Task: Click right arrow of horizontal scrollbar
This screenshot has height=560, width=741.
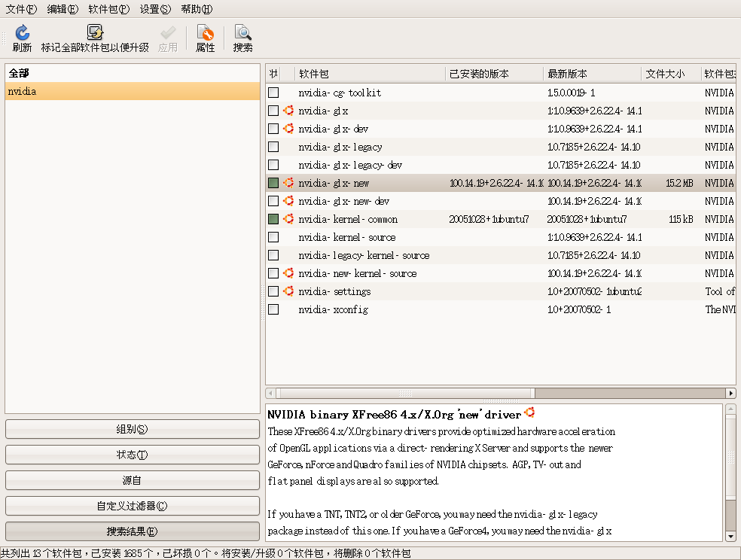Action: (x=730, y=393)
